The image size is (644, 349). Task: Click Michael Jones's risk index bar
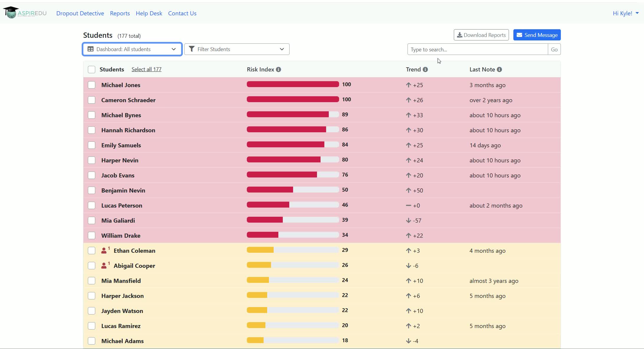[293, 84]
